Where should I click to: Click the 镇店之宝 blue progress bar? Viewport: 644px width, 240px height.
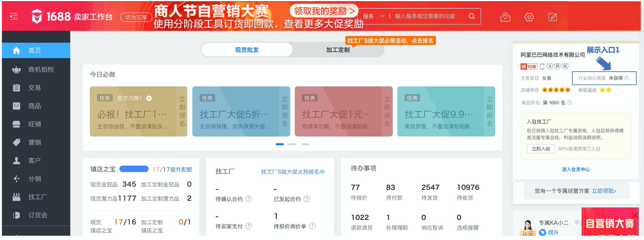[x=134, y=169]
